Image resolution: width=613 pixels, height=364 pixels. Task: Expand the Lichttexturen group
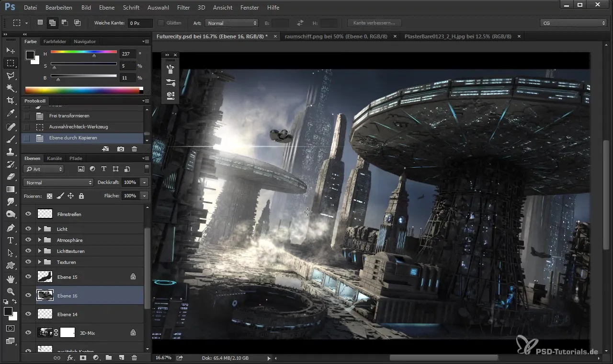pyautogui.click(x=40, y=251)
